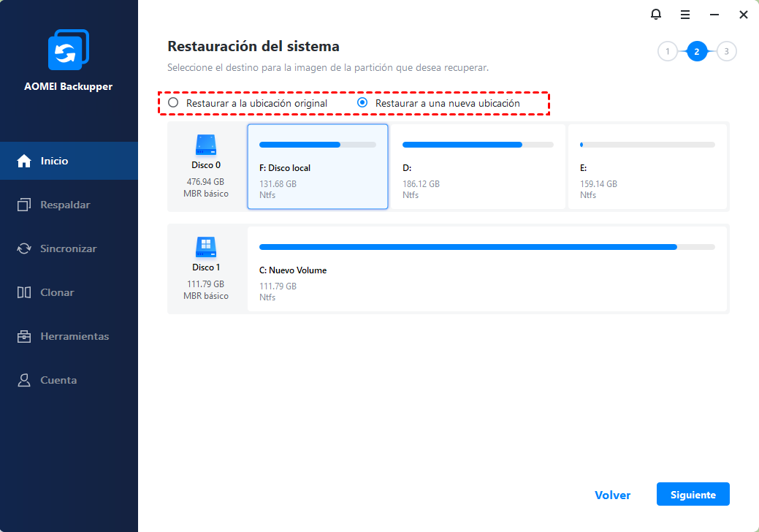Switch to the Clonar section
The image size is (759, 532).
tap(69, 292)
